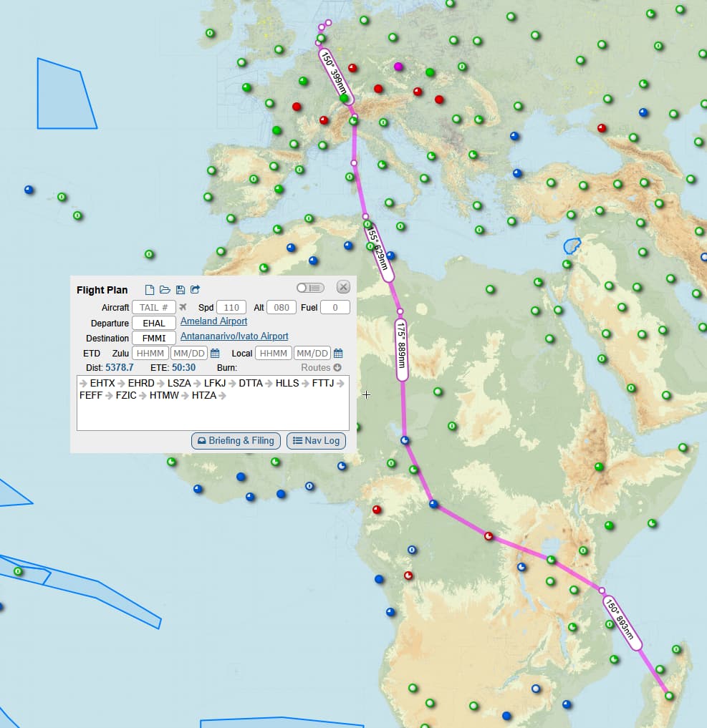Open the Nav Log
Screen dimensions: 707x728
coord(316,441)
